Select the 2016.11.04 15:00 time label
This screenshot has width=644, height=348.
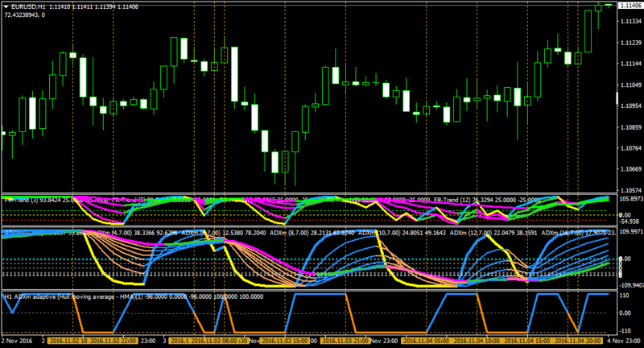point(528,341)
